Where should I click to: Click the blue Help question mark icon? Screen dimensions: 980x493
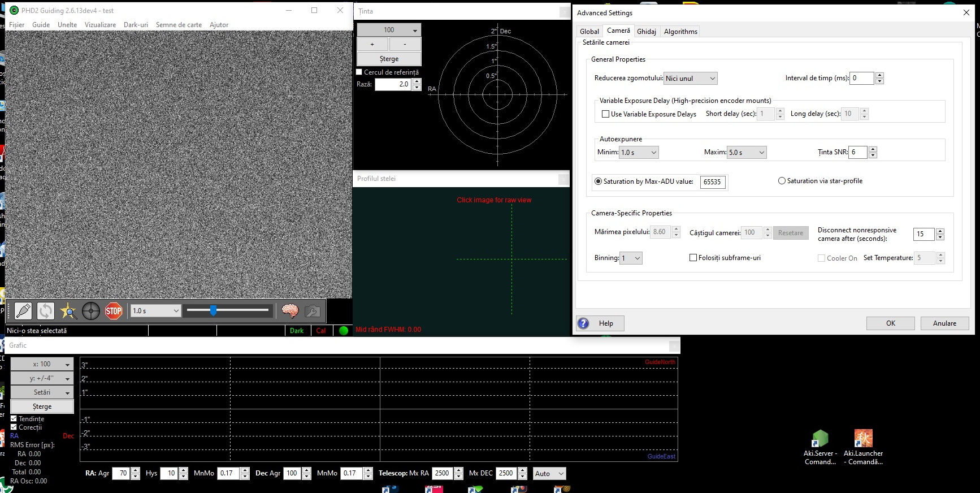584,323
